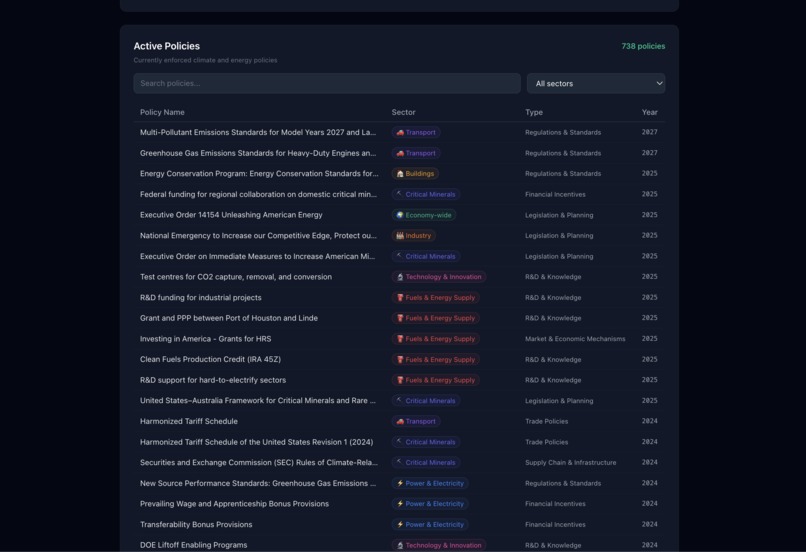Click Power & Electricity tag on New Source Performance row
Image resolution: width=806 pixels, height=552 pixels.
(x=430, y=483)
